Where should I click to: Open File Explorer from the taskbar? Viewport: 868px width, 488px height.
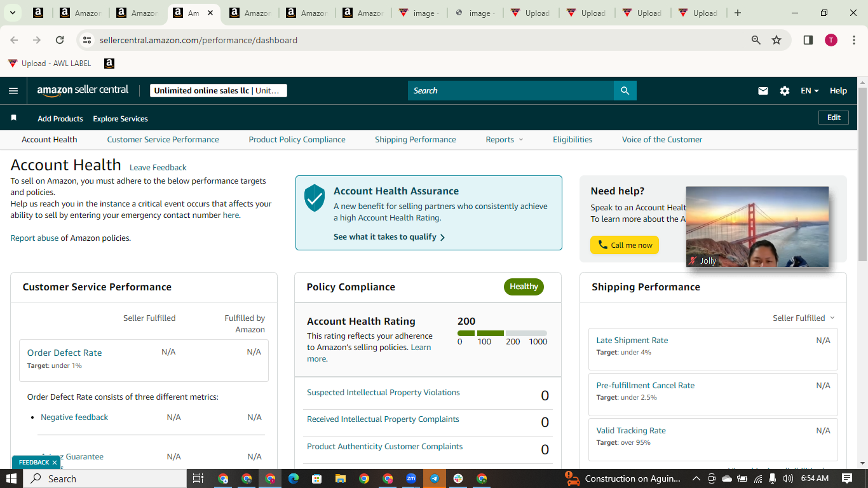[340, 478]
